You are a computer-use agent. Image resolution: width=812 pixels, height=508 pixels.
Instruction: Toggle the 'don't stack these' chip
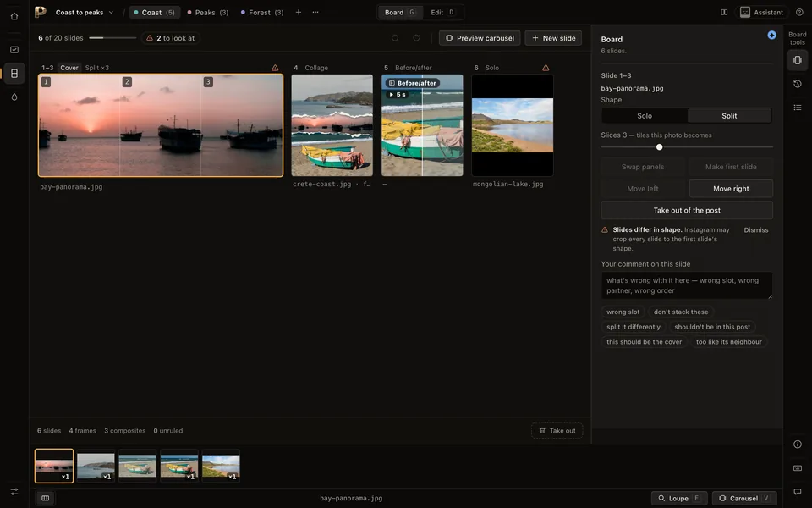pyautogui.click(x=680, y=312)
